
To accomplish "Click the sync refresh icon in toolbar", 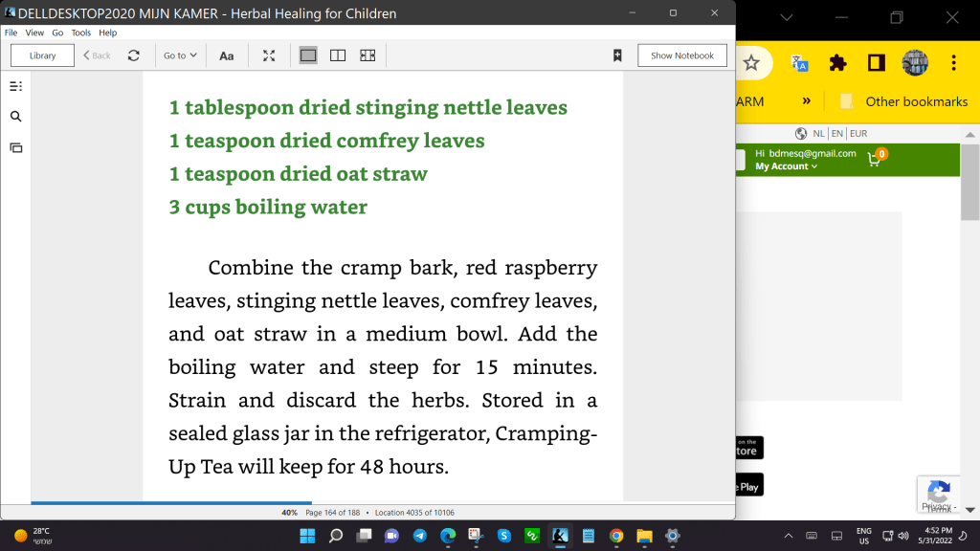I will point(134,55).
